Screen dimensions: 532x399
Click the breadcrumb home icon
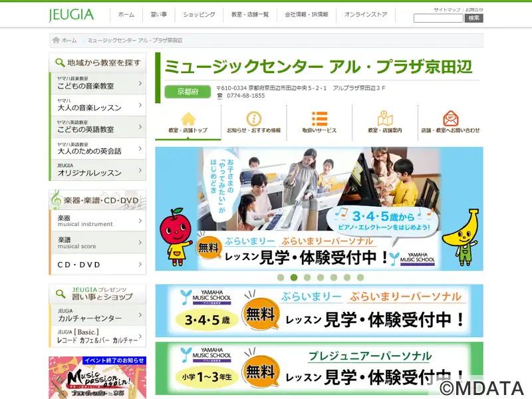[56, 40]
